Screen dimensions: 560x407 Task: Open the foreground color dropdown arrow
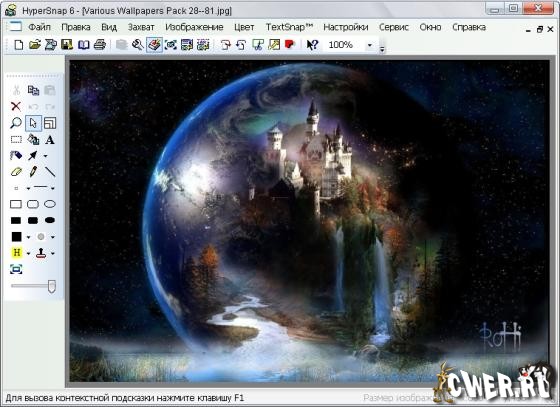28,237
